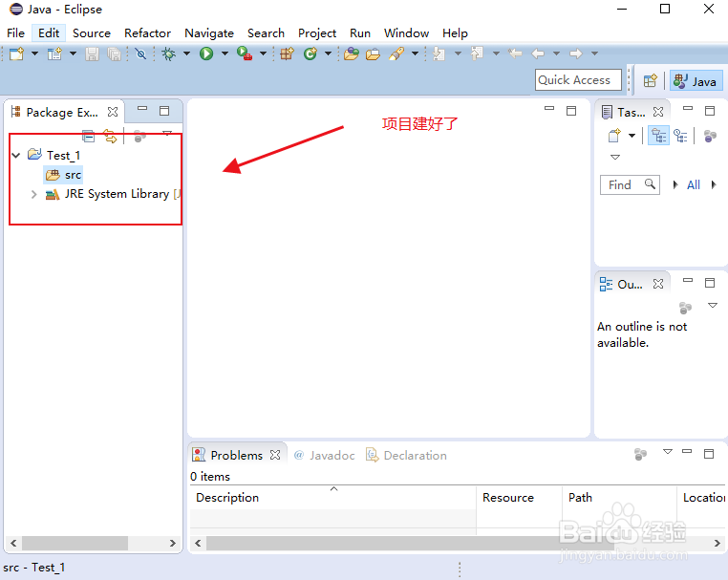Click the Open Task folder icon
728x580 pixels.
373,54
